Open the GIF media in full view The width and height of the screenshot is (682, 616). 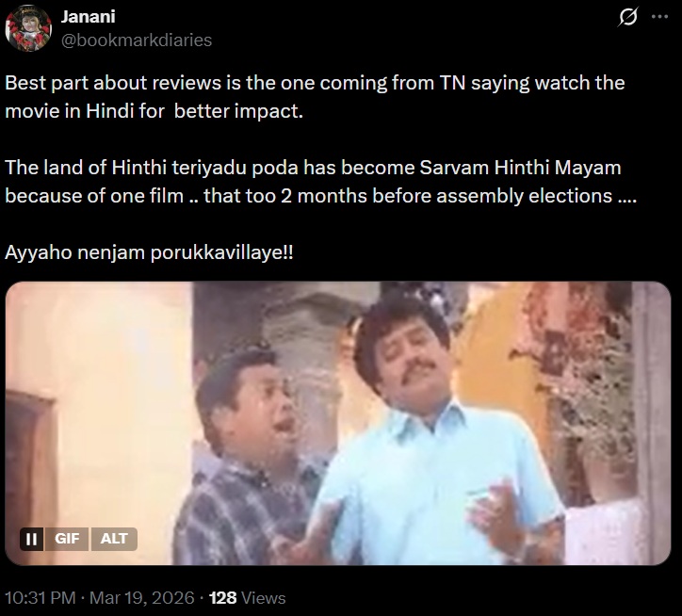coord(338,423)
